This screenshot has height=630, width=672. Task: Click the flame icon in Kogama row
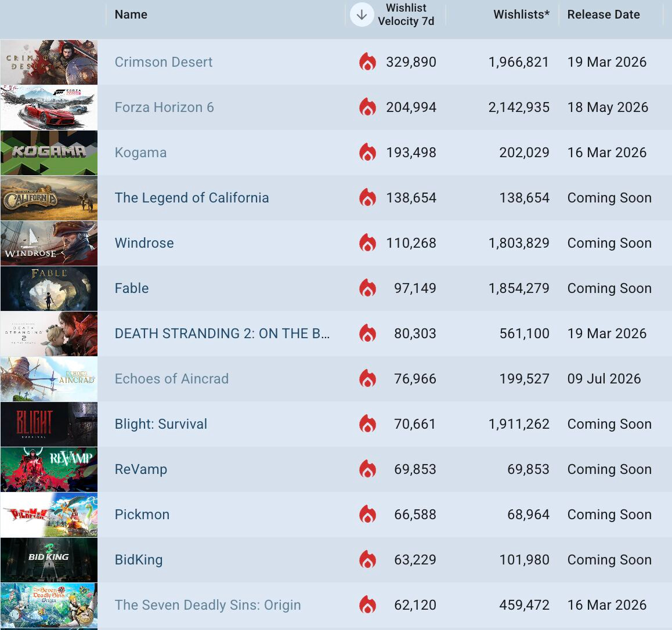(368, 152)
